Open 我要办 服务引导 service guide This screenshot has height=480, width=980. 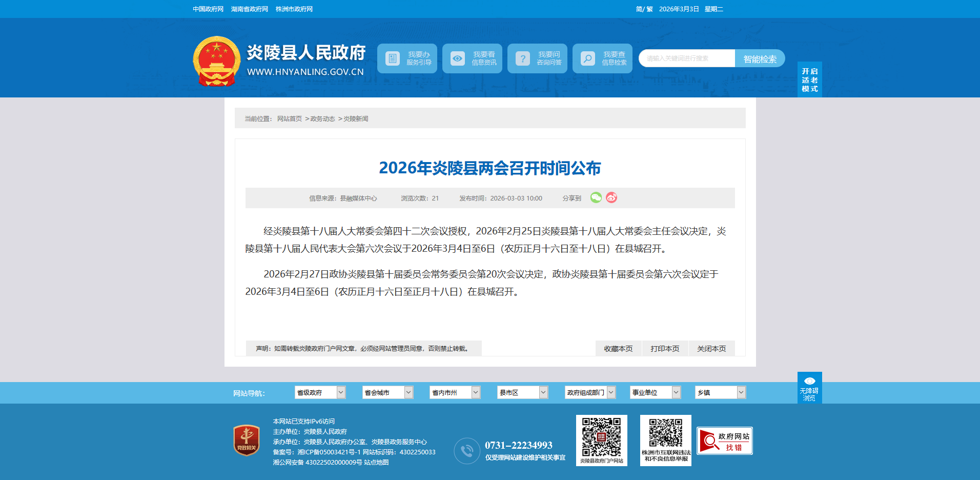[407, 58]
